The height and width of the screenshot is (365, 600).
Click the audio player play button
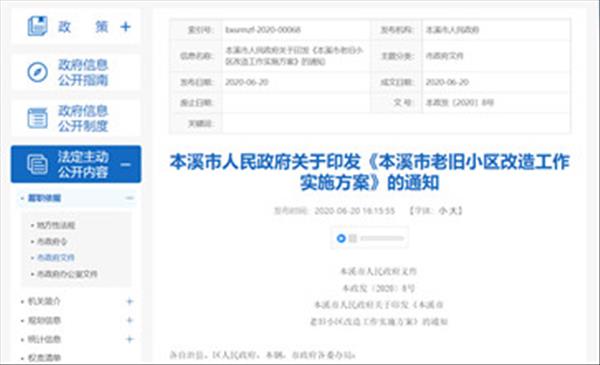[x=341, y=238]
